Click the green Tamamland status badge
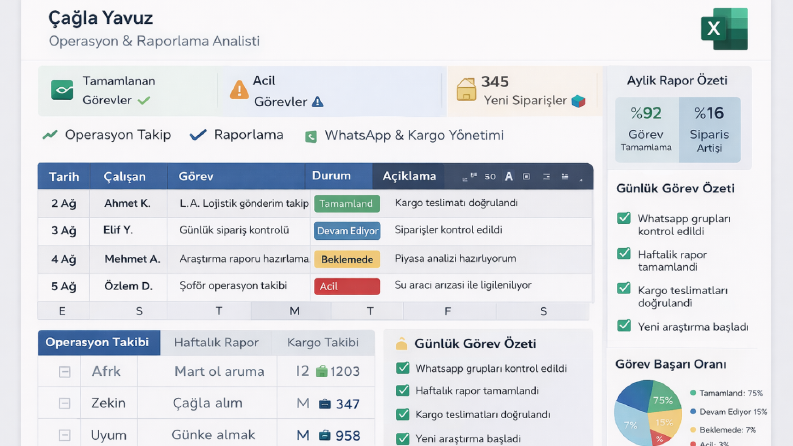Viewport: 793px width, 446px height. [x=347, y=204]
